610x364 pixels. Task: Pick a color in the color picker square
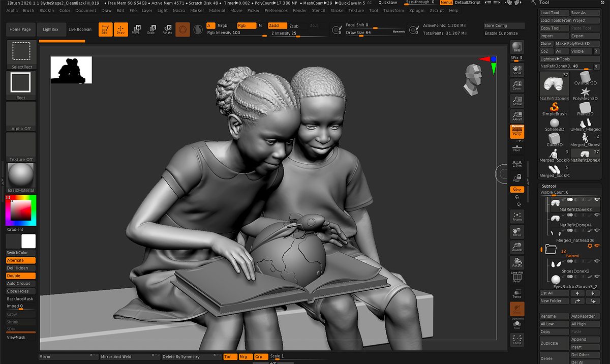tap(21, 210)
